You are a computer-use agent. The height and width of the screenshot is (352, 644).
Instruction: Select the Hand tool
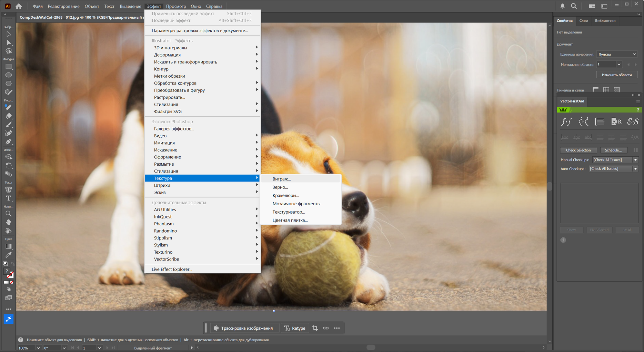9,222
